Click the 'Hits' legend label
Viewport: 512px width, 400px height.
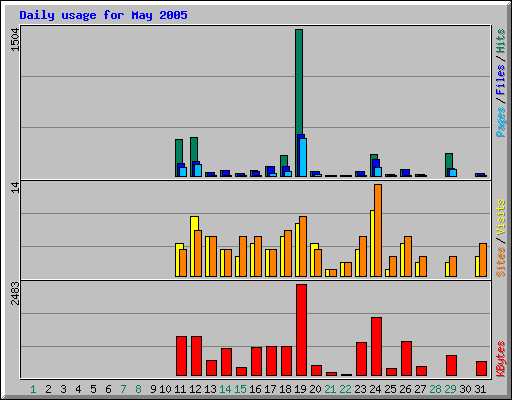tap(500, 41)
